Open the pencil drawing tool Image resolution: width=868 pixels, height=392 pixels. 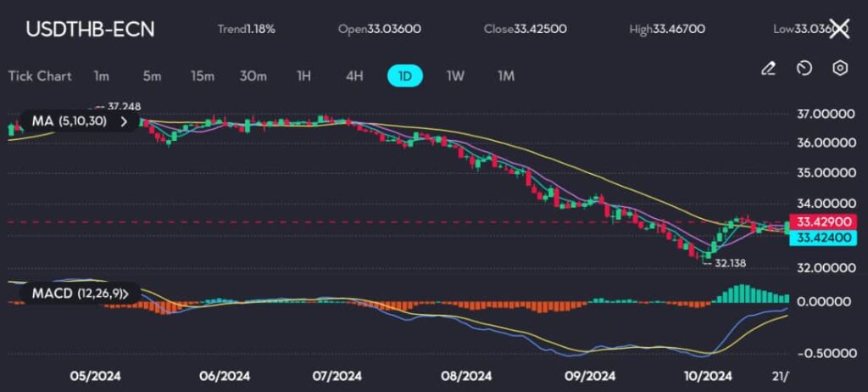(769, 68)
